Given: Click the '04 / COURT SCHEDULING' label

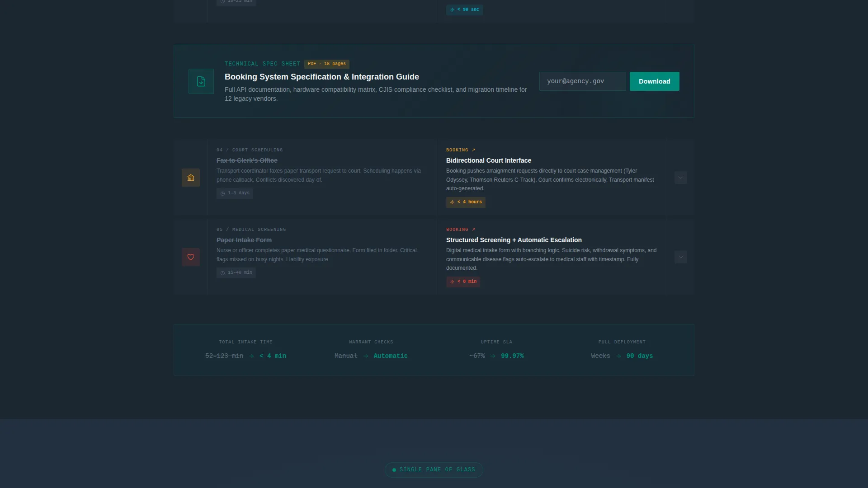Looking at the screenshot, I should click(x=250, y=150).
